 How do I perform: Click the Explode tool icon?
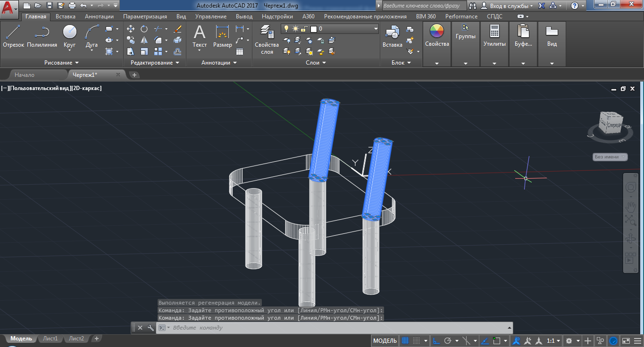[178, 41]
